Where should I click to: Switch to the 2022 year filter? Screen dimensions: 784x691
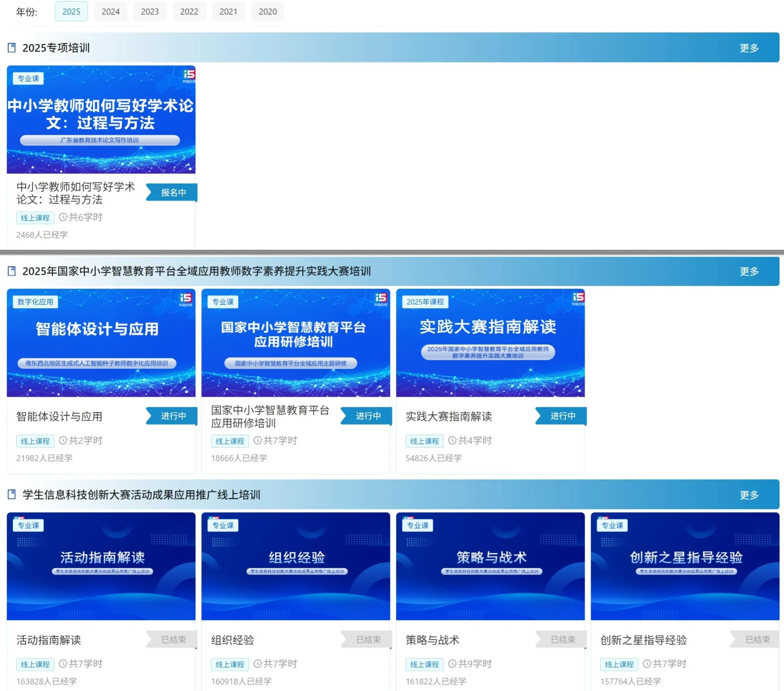pos(189,12)
